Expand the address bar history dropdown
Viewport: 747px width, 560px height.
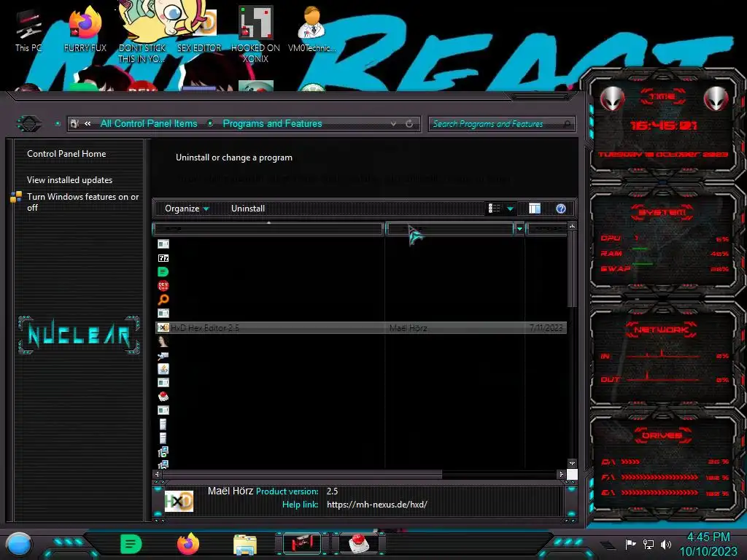point(393,124)
